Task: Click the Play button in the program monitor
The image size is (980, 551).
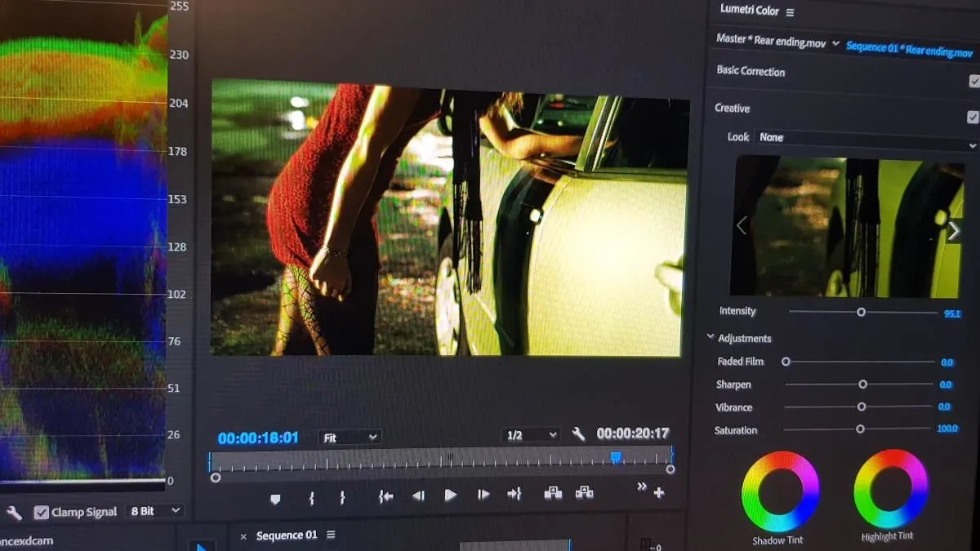Action: [x=450, y=494]
